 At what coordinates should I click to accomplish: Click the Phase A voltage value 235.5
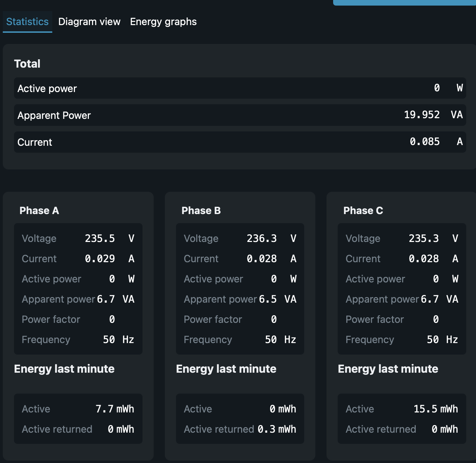[100, 238]
